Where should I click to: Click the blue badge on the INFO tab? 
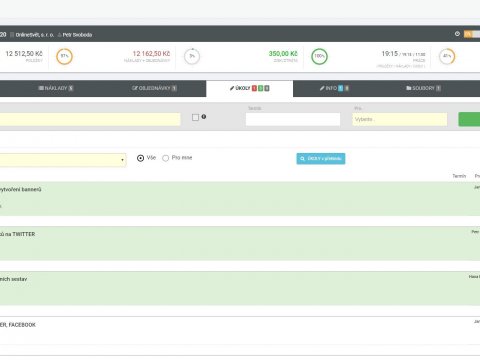[341, 88]
